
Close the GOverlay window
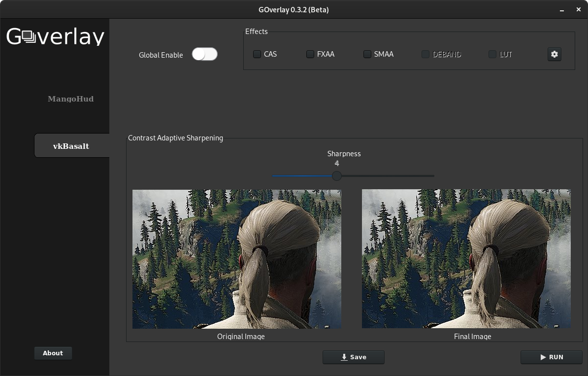coord(578,10)
